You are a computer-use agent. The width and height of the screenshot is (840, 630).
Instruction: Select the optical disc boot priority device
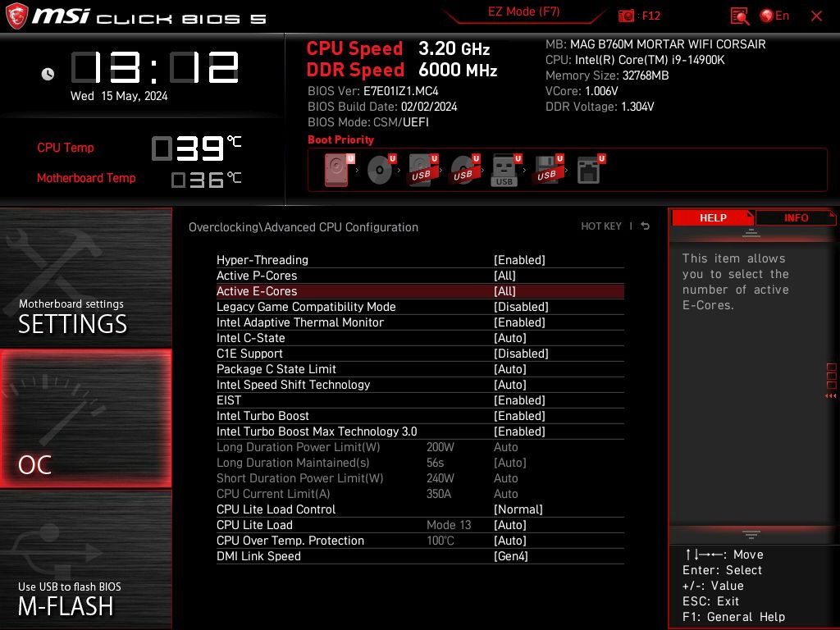(381, 170)
